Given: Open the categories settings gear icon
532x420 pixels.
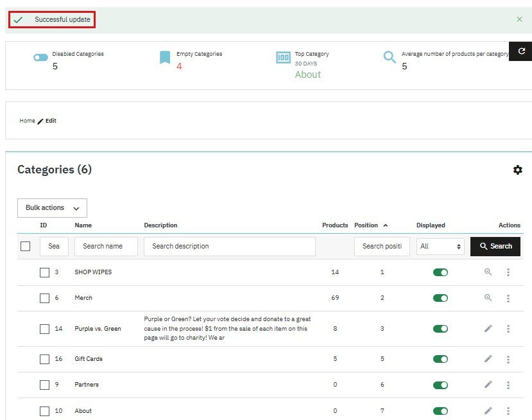Looking at the screenshot, I should point(517,170).
